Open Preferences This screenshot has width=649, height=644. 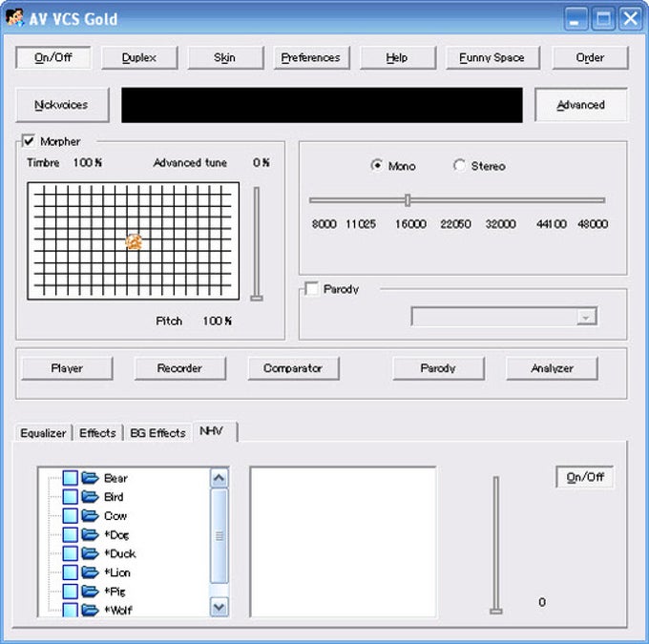(x=311, y=57)
